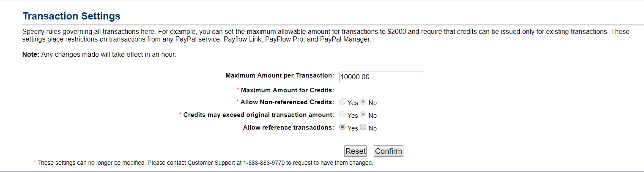Select No for Allow Non-referenced Credits

(x=363, y=102)
